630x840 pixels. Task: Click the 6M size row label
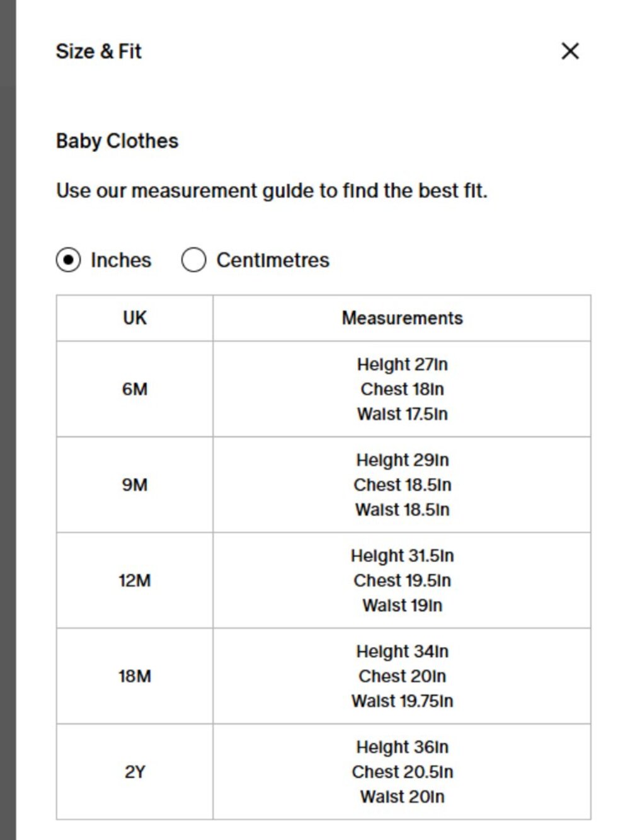click(x=135, y=389)
